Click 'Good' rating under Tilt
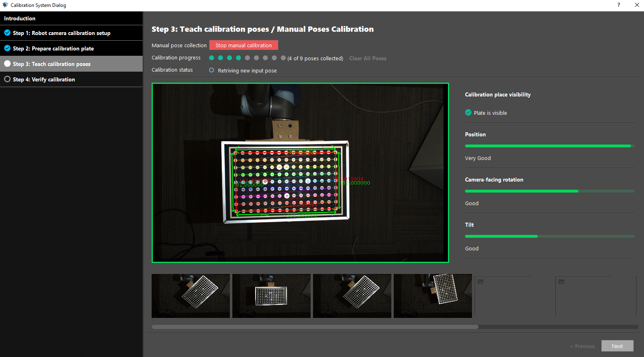644x357 pixels. pos(472,248)
